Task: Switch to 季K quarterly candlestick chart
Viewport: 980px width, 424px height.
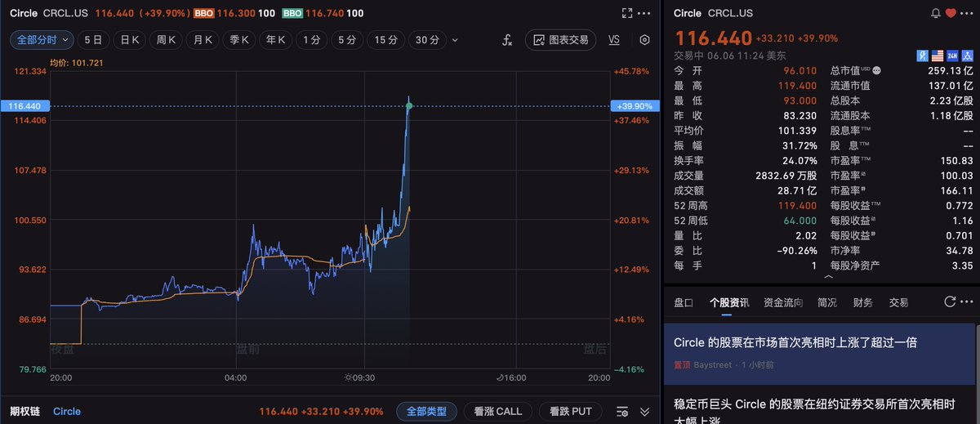Action: pyautogui.click(x=238, y=39)
